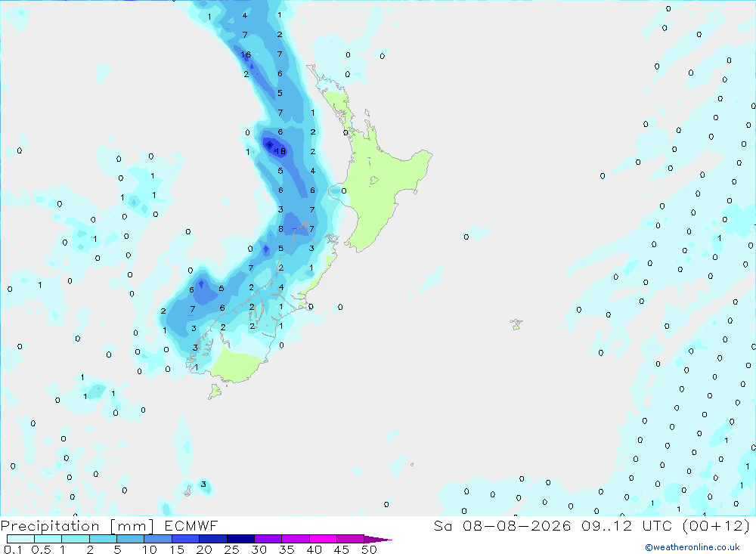Click the 0.5–1 mm legend color swatch
The width and height of the screenshot is (756, 554).
(48, 539)
